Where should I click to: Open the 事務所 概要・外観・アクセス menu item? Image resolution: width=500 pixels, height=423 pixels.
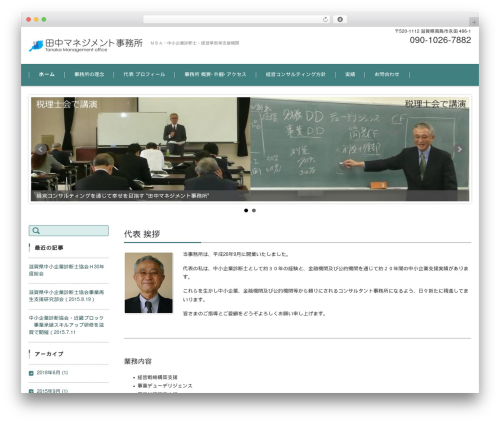coord(215,74)
